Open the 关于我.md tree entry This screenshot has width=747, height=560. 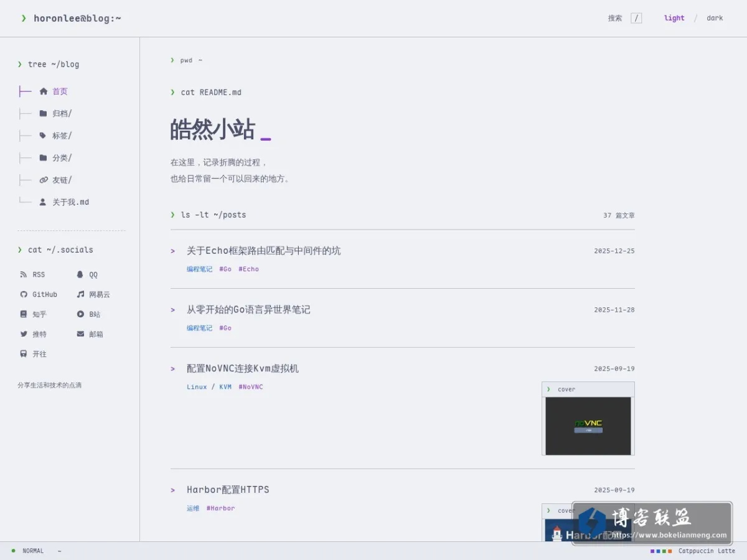(x=72, y=202)
